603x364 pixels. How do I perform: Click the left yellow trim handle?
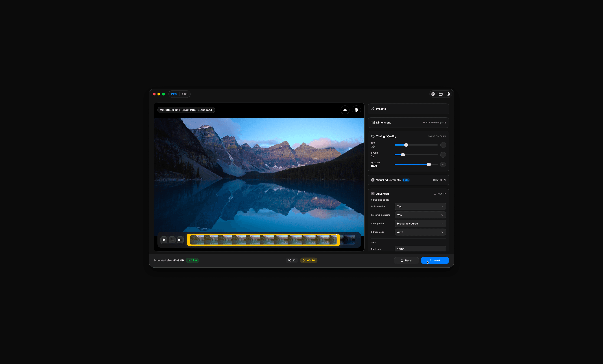pyautogui.click(x=188, y=240)
